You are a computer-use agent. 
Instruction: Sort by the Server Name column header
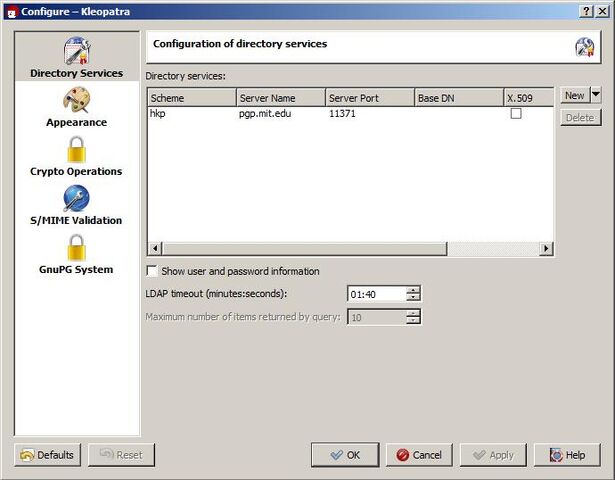[281, 98]
